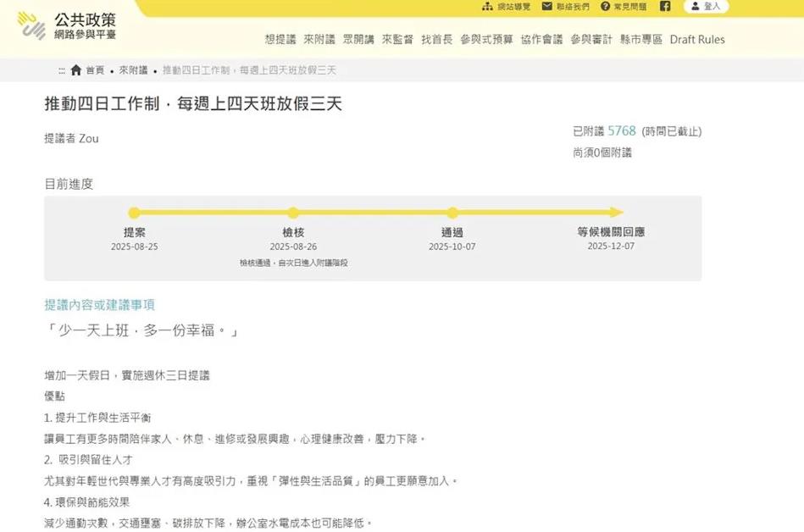Select the 通過 marker on the timeline

tap(452, 213)
